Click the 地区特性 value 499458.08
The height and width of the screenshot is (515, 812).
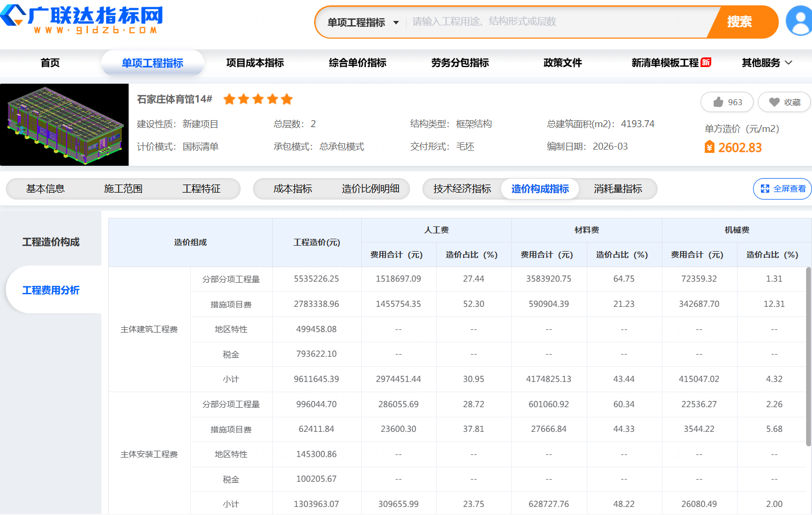tap(317, 329)
